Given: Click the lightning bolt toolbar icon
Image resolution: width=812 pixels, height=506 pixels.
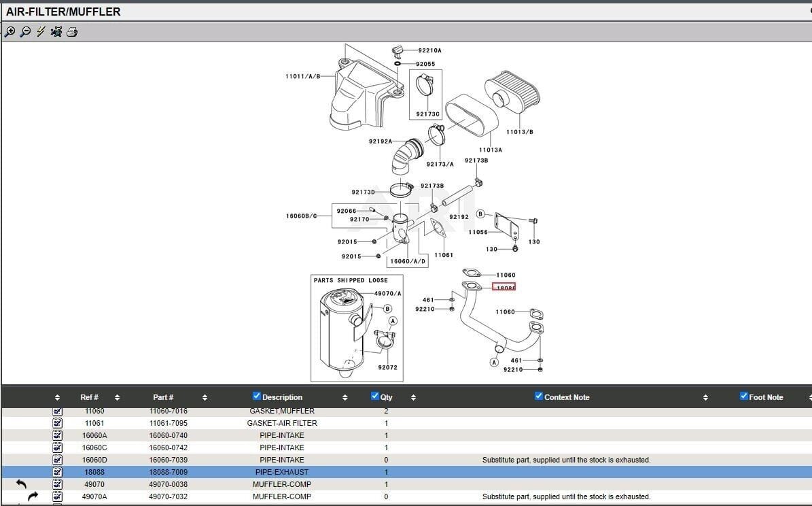Looking at the screenshot, I should click(41, 31).
